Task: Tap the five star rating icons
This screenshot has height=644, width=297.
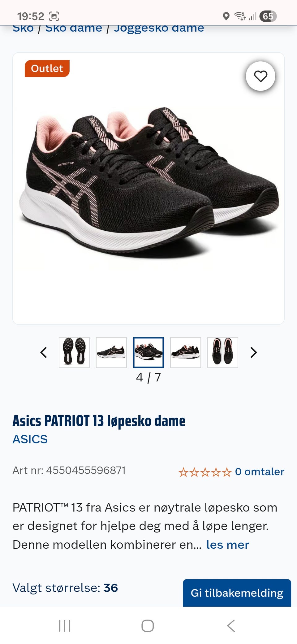Action: pos(205,472)
